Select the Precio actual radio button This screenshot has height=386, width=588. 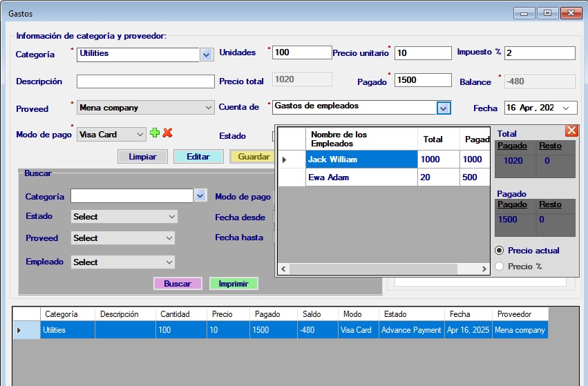500,251
